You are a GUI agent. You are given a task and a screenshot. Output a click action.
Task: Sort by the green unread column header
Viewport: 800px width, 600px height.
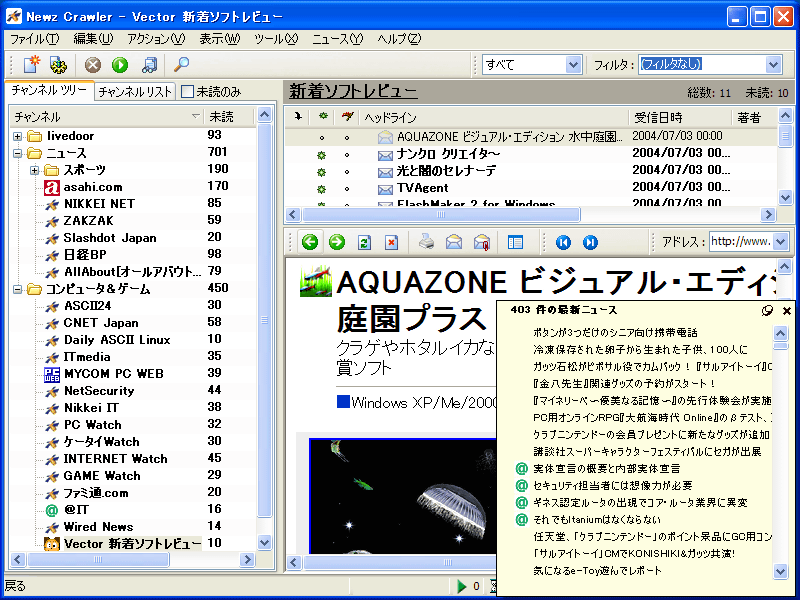click(323, 117)
